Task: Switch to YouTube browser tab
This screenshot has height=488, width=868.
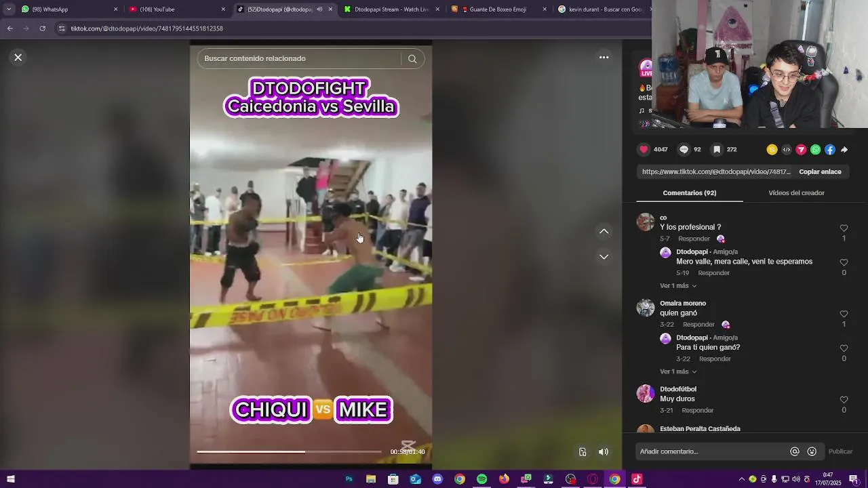Action: (176, 9)
